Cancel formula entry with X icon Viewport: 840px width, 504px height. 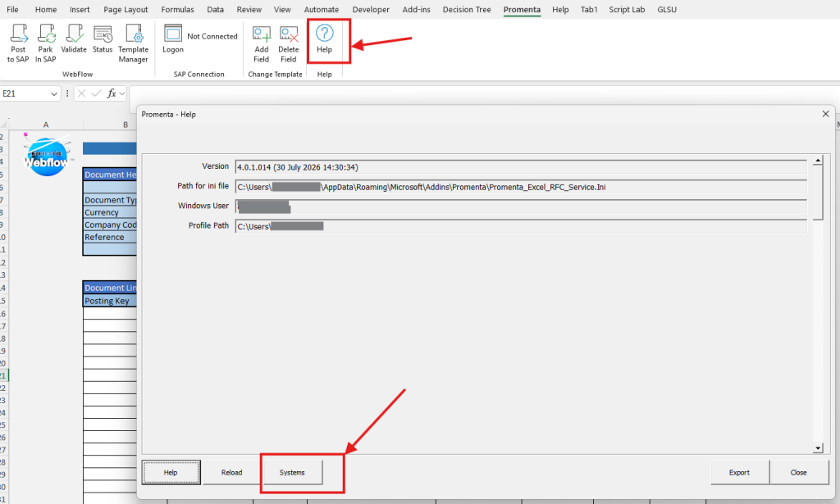coord(81,93)
